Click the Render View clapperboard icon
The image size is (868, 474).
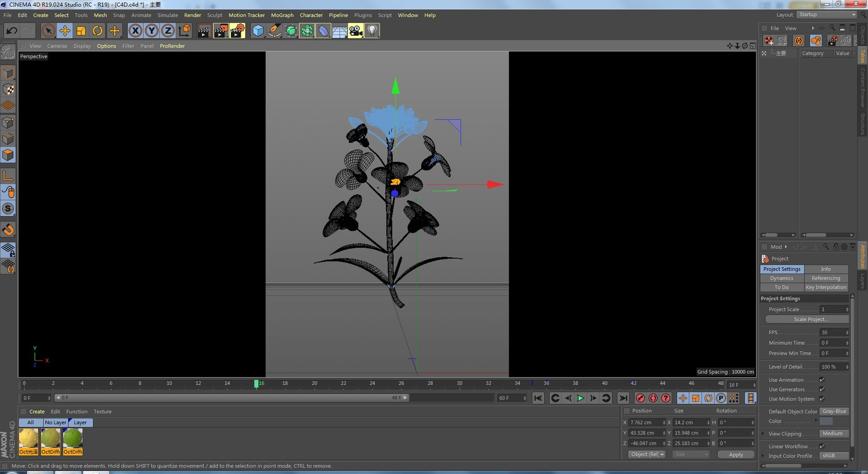click(x=204, y=31)
